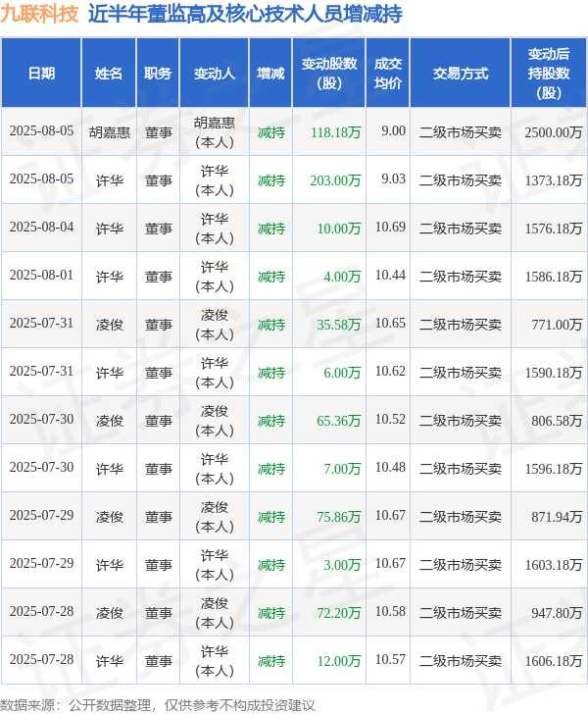Click the 变动股数(股) column header
The height and width of the screenshot is (714, 588).
329,74
